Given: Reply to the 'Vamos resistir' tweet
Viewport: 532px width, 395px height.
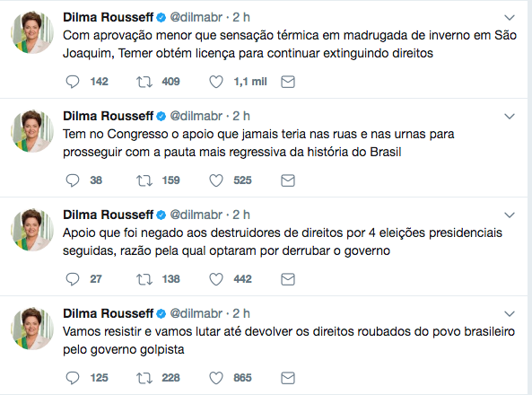Looking at the screenshot, I should coord(73,378).
